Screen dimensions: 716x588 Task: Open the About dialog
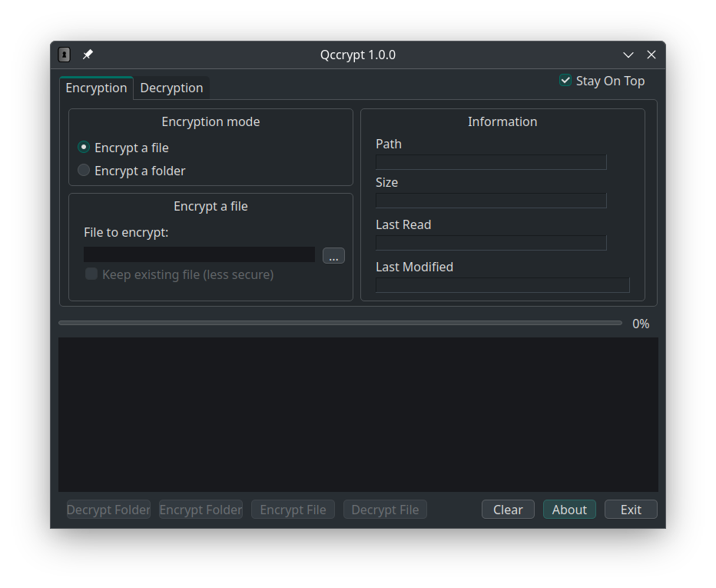coord(569,510)
